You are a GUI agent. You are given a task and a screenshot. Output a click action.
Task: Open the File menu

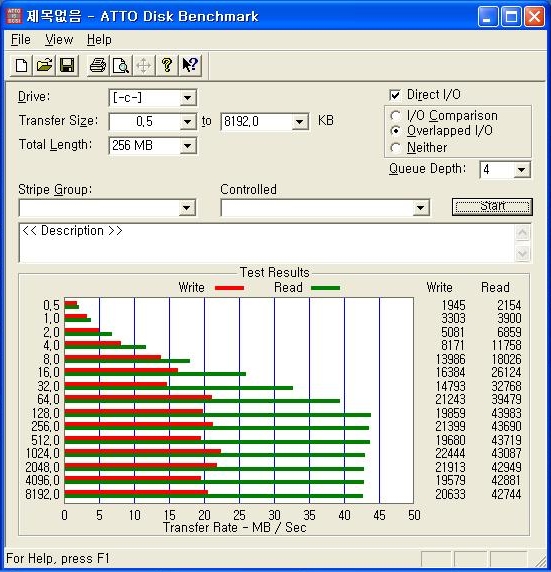click(x=20, y=40)
